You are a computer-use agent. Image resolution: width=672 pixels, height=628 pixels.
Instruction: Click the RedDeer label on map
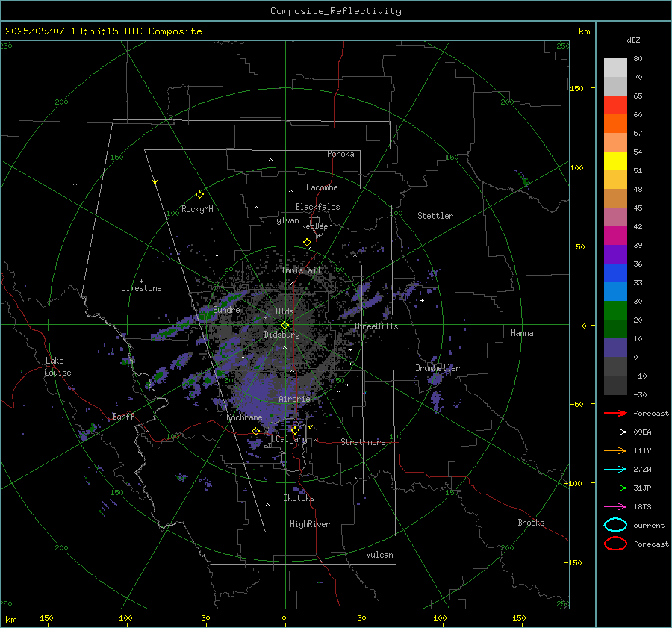pyautogui.click(x=317, y=226)
